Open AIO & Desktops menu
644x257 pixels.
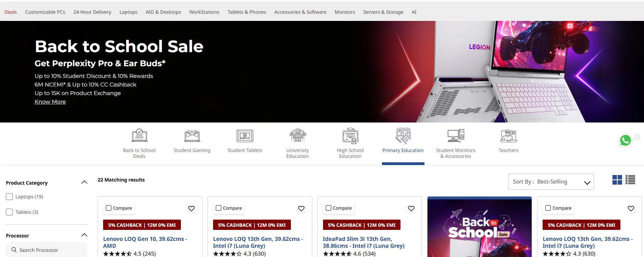(x=163, y=12)
